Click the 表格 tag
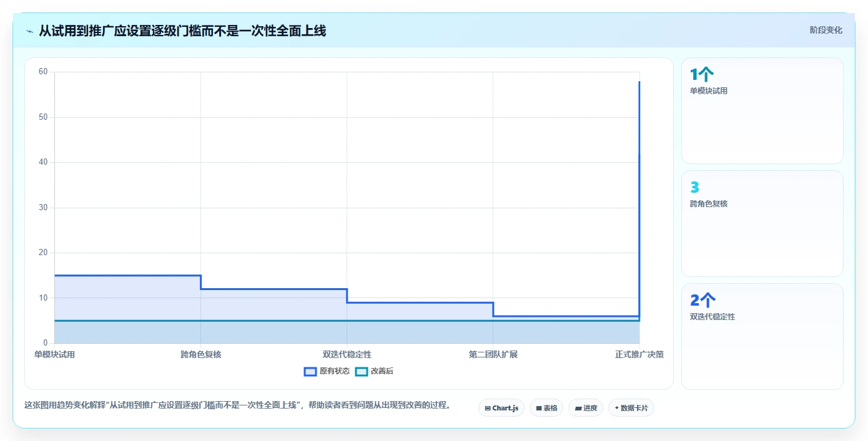 [x=546, y=408]
